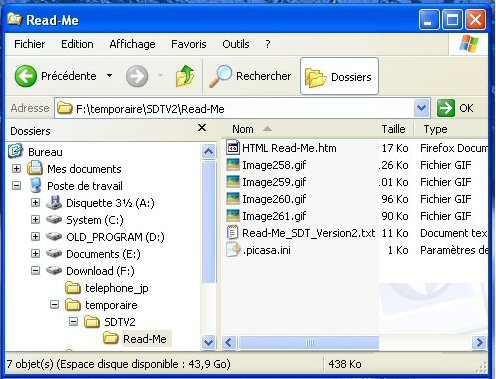Open the Affichage menu

132,44
